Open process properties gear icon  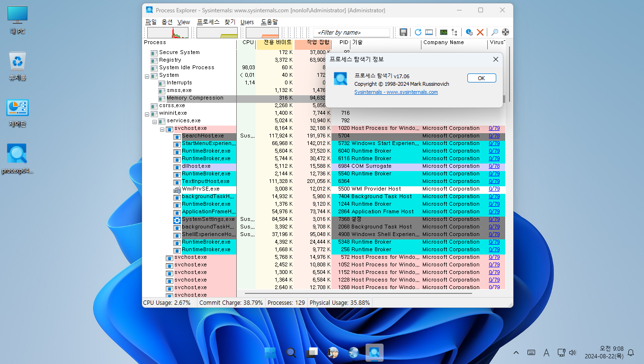[x=469, y=32]
